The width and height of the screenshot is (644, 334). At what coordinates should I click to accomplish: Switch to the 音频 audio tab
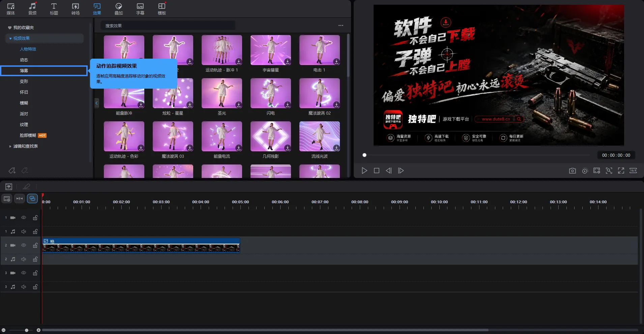[32, 9]
